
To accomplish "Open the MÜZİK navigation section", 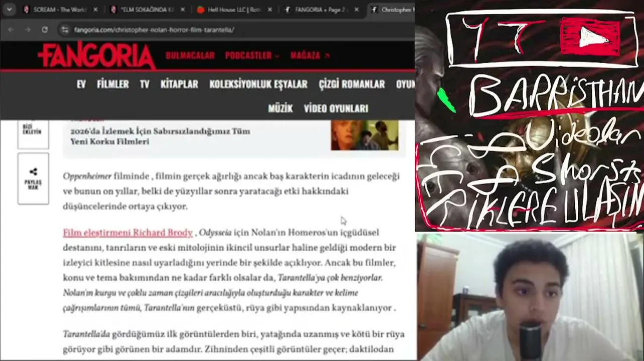I will pos(280,108).
